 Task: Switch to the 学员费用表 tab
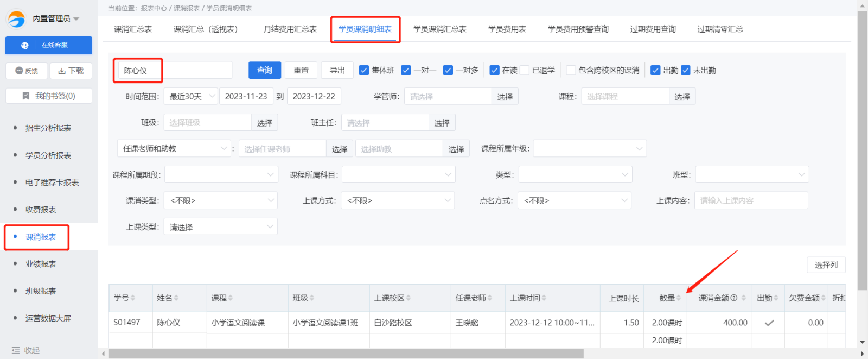(507, 29)
